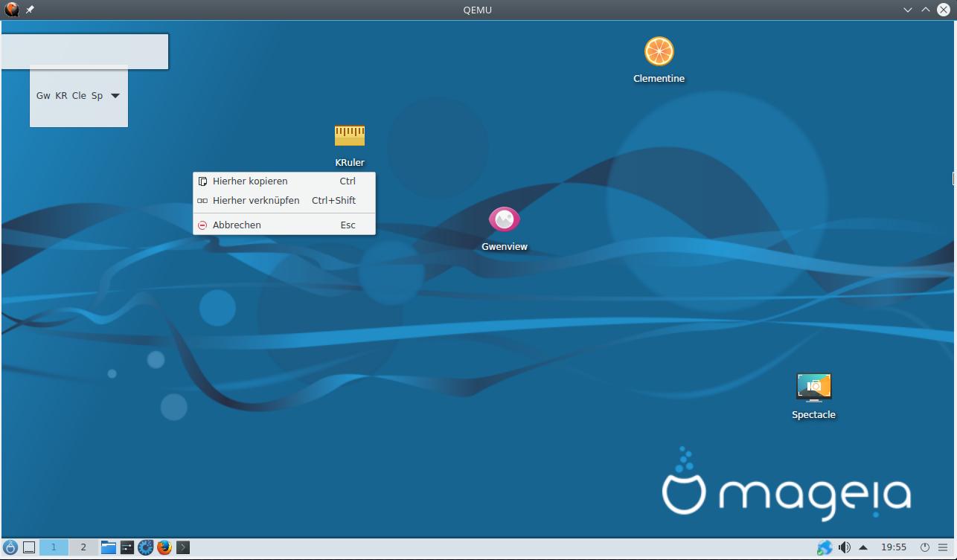Click the empty input box above the widget
957x560 pixels.
click(85, 51)
